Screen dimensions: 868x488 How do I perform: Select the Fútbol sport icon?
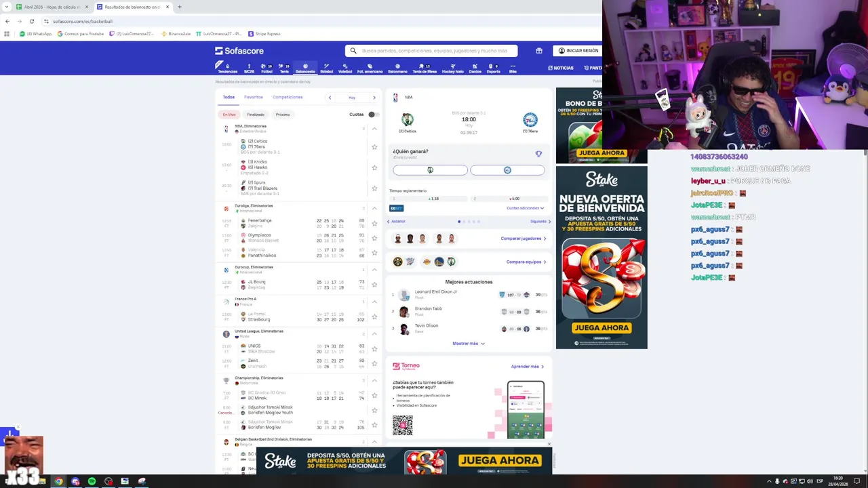point(267,68)
